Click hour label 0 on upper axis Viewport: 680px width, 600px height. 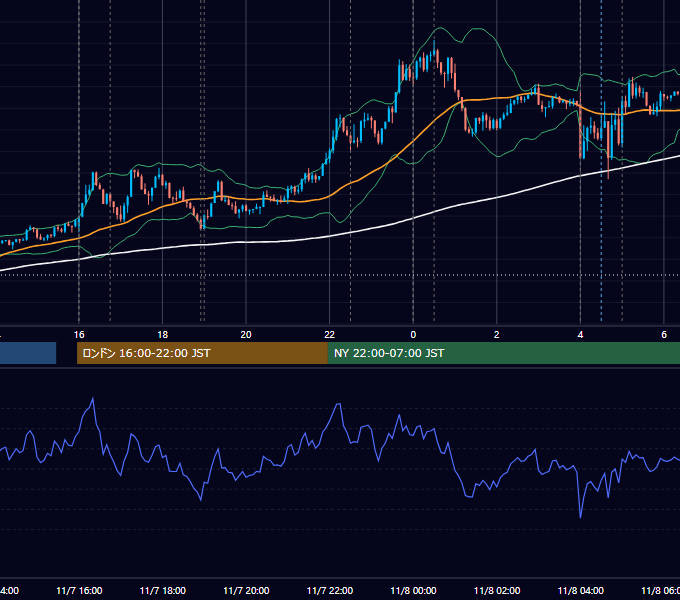click(x=413, y=334)
